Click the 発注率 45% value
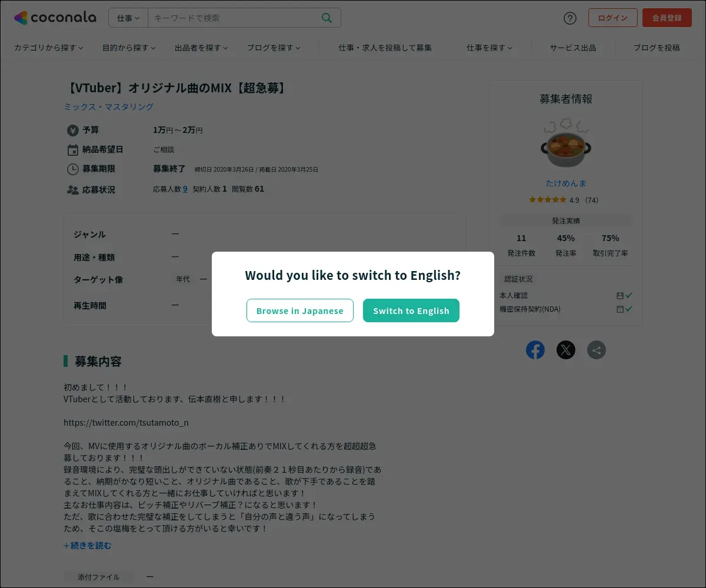This screenshot has width=706, height=588. click(x=566, y=238)
